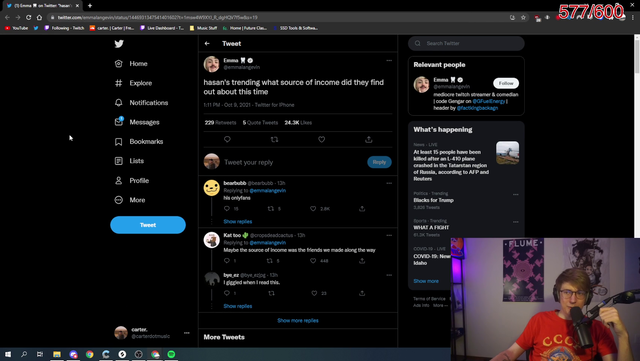View the 5 Quote Tweets

[x=260, y=123]
